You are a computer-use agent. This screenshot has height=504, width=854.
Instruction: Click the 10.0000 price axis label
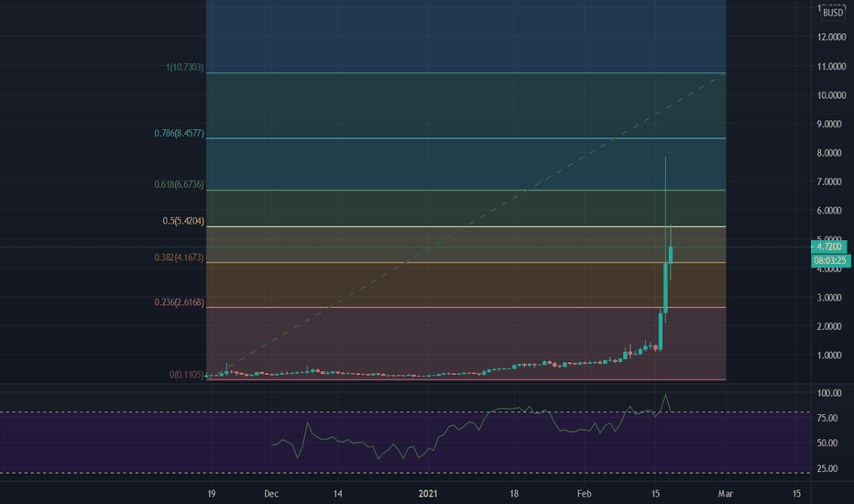(x=831, y=95)
